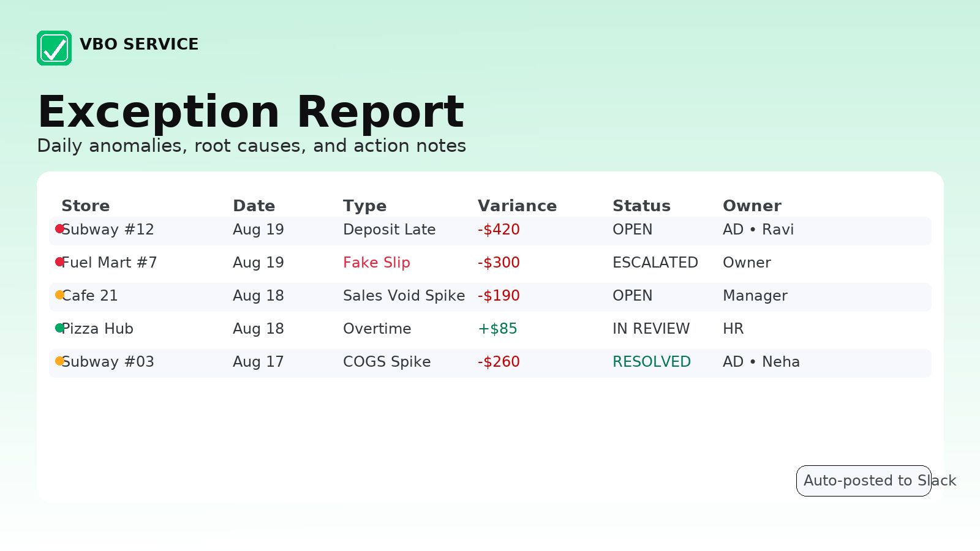This screenshot has height=551, width=980.
Task: Click the Aug 18 date for Cafe 21
Action: point(258,296)
